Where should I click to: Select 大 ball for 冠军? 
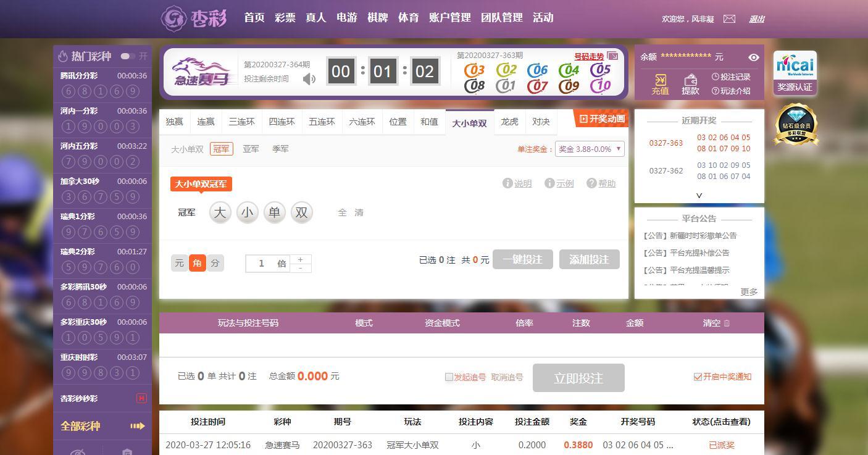click(220, 212)
